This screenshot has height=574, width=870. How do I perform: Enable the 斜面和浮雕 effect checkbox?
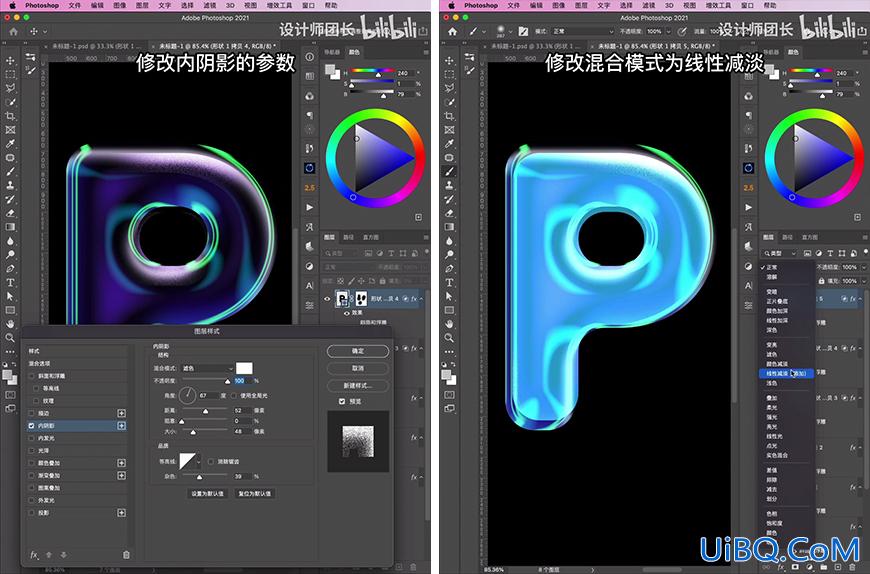click(x=32, y=375)
